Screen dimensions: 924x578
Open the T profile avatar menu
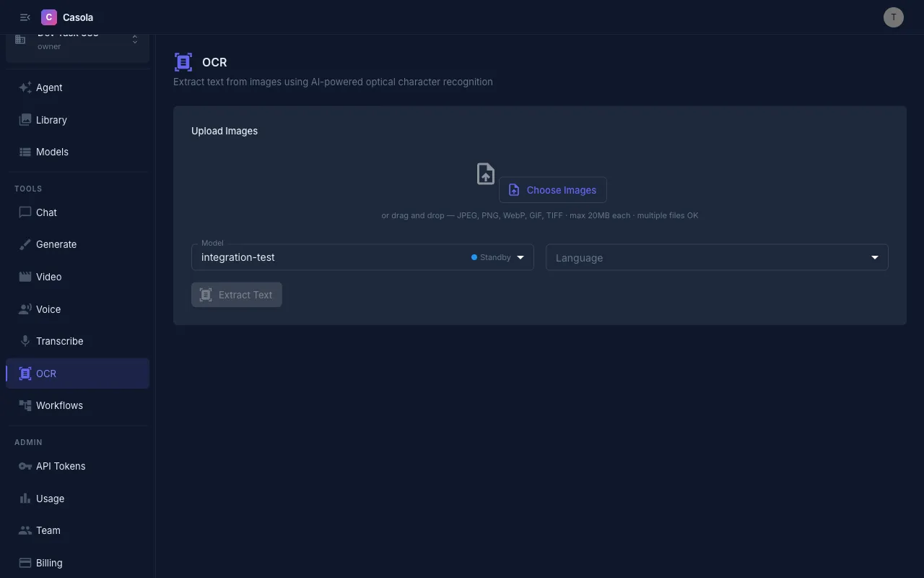click(x=894, y=17)
